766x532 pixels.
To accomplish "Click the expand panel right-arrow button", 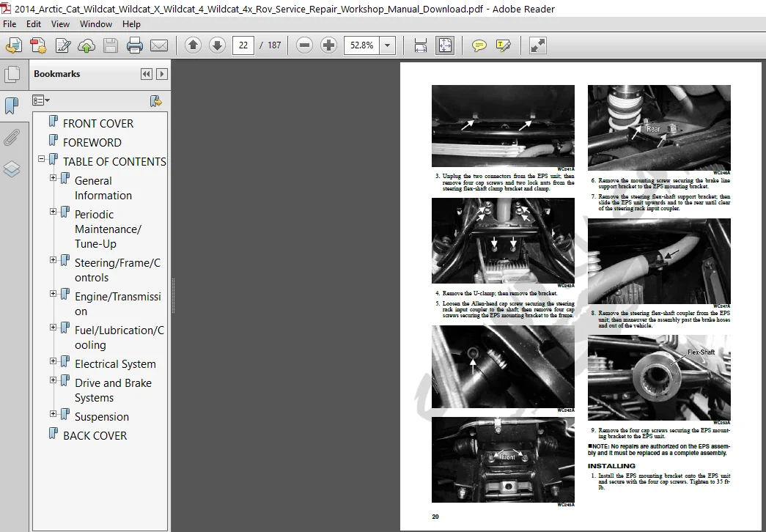I will click(x=162, y=74).
